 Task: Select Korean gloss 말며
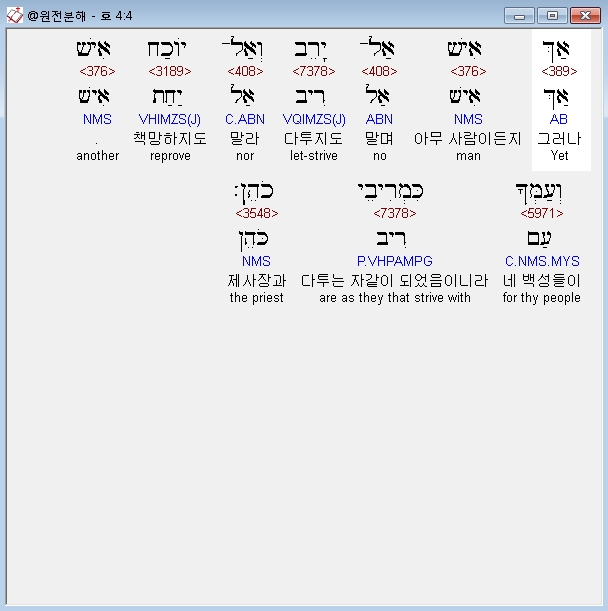pos(379,139)
